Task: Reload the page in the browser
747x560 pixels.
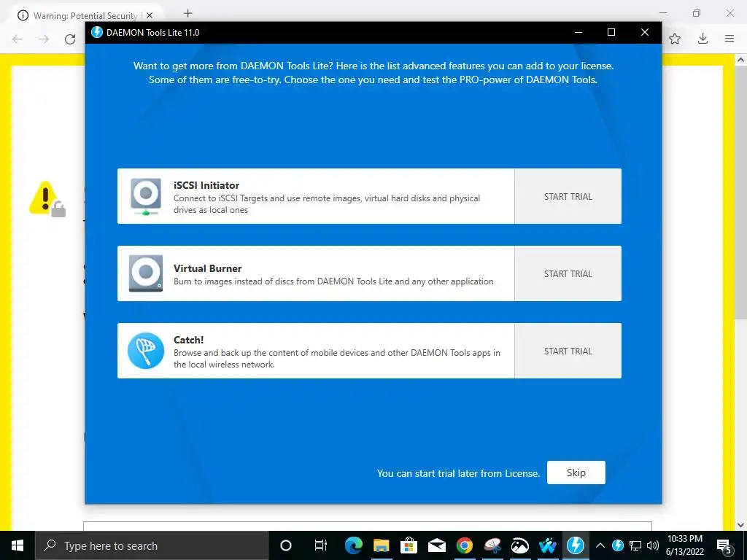Action: (70, 39)
